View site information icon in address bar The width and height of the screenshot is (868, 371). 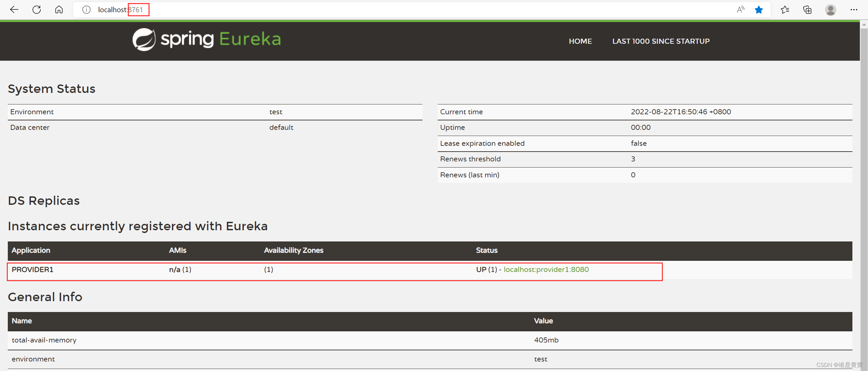click(86, 10)
